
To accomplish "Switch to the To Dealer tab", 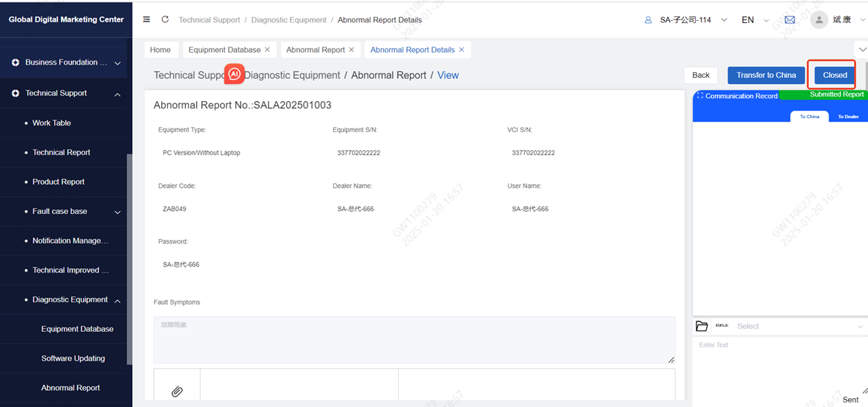I will pos(848,117).
